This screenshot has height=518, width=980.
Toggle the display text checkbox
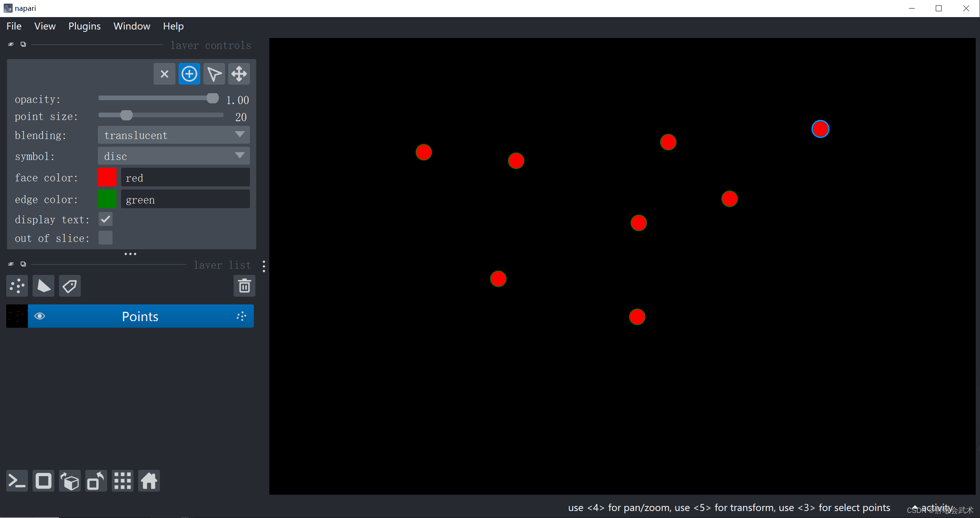pos(106,219)
